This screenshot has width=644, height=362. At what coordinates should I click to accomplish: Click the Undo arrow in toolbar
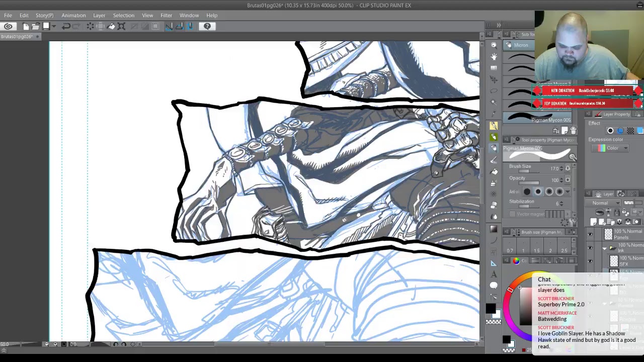point(66,26)
